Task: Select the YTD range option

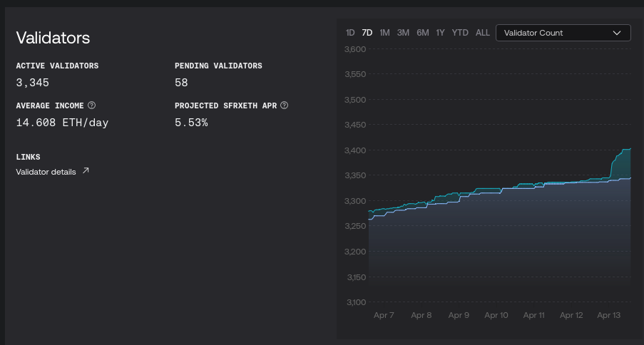Action: click(x=460, y=33)
